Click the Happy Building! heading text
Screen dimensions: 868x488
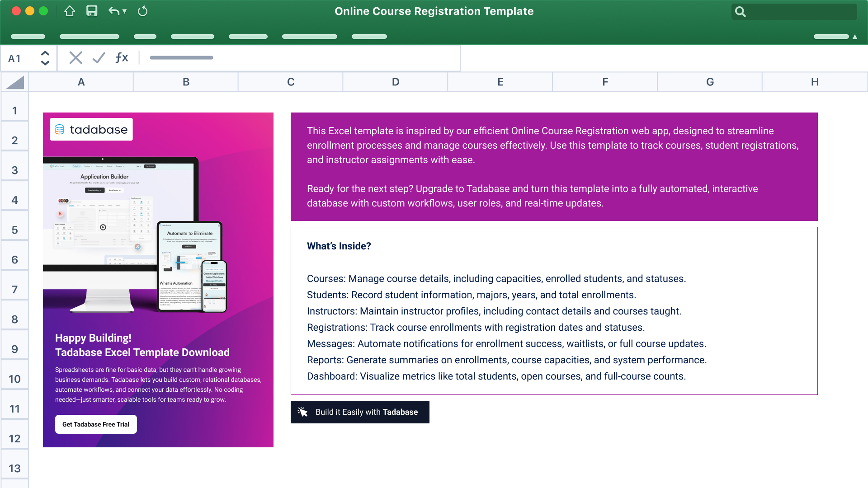pos(93,338)
